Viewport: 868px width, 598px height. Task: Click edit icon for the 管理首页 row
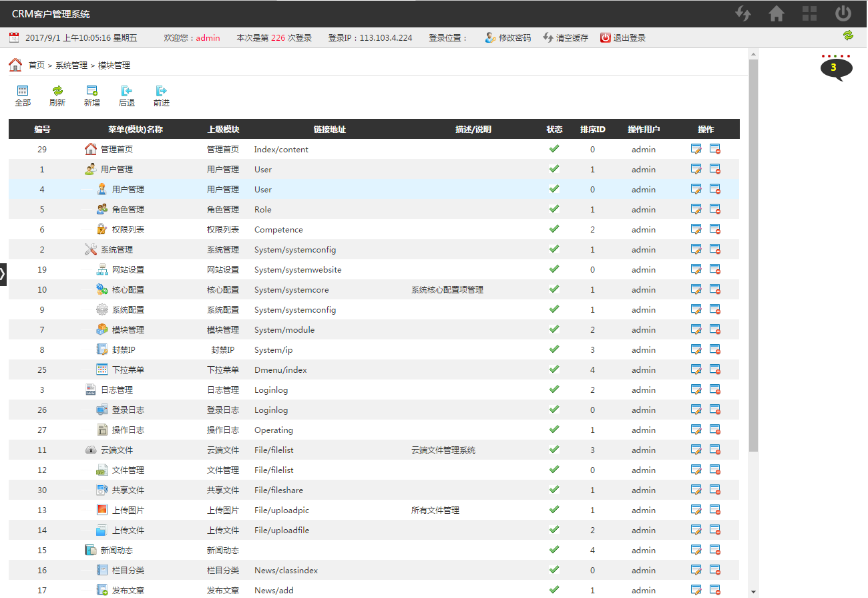[x=696, y=149]
